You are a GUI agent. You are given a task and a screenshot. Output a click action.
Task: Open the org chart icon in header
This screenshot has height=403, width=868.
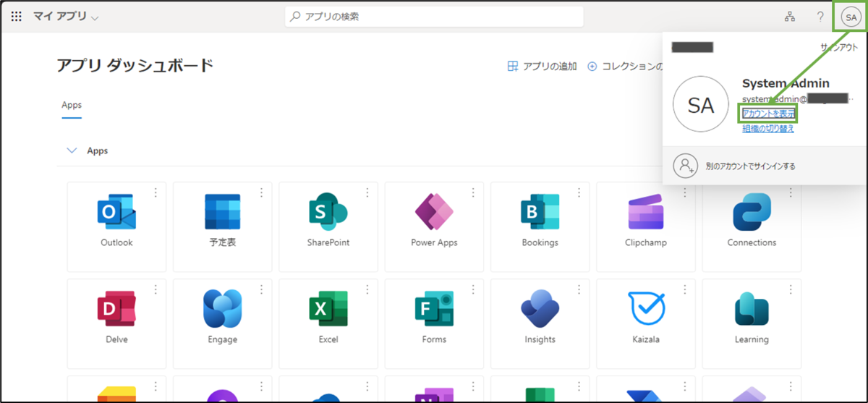point(790,16)
